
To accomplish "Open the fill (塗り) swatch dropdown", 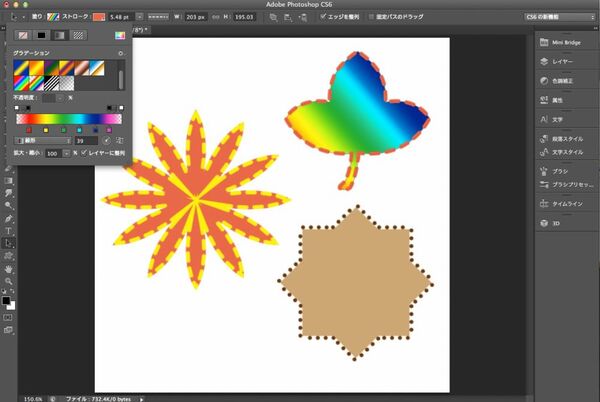I will 53,17.
